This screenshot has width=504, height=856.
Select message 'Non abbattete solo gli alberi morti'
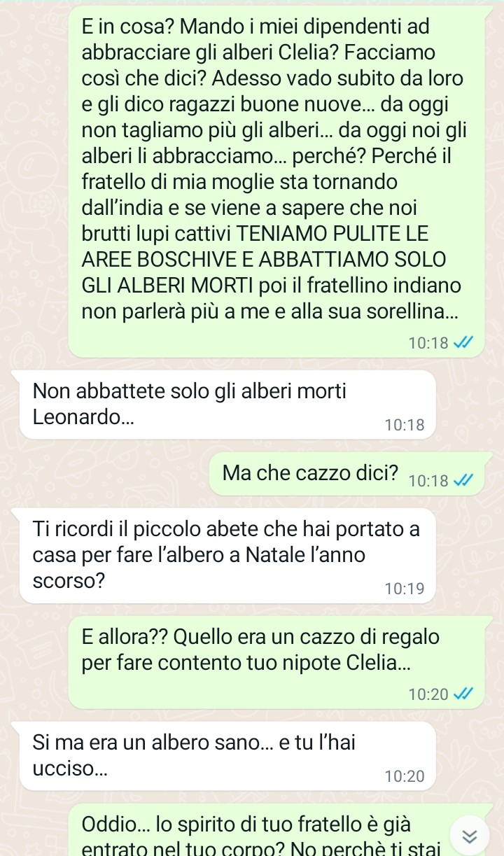point(227,405)
